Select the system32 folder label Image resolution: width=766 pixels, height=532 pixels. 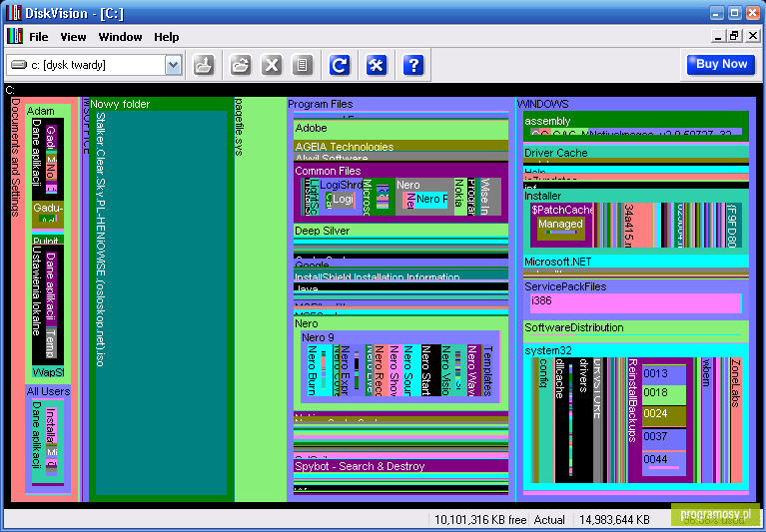click(x=548, y=350)
